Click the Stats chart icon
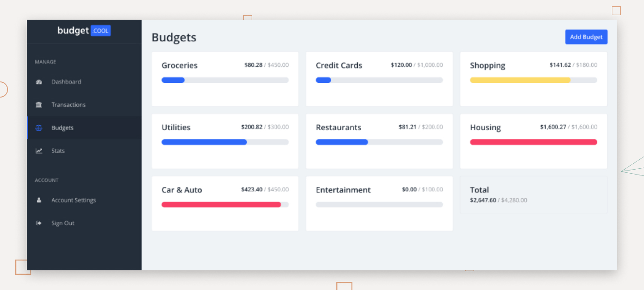644x290 pixels. (x=39, y=151)
